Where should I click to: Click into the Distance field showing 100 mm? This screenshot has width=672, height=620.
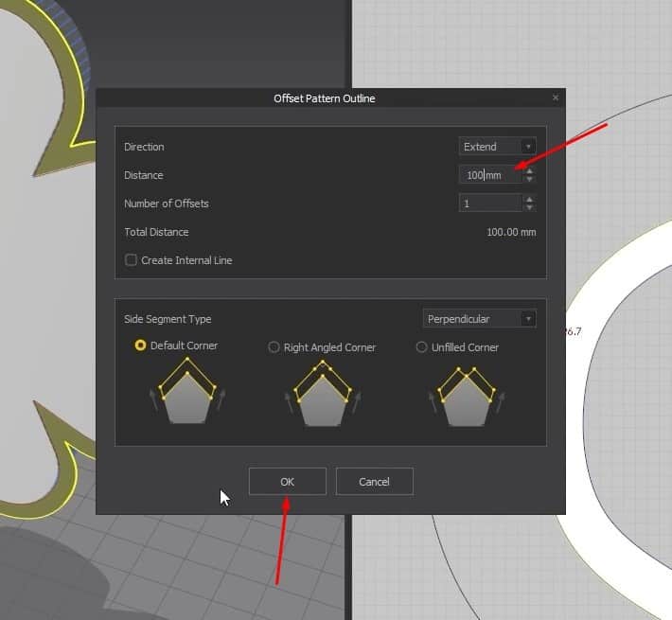[490, 175]
